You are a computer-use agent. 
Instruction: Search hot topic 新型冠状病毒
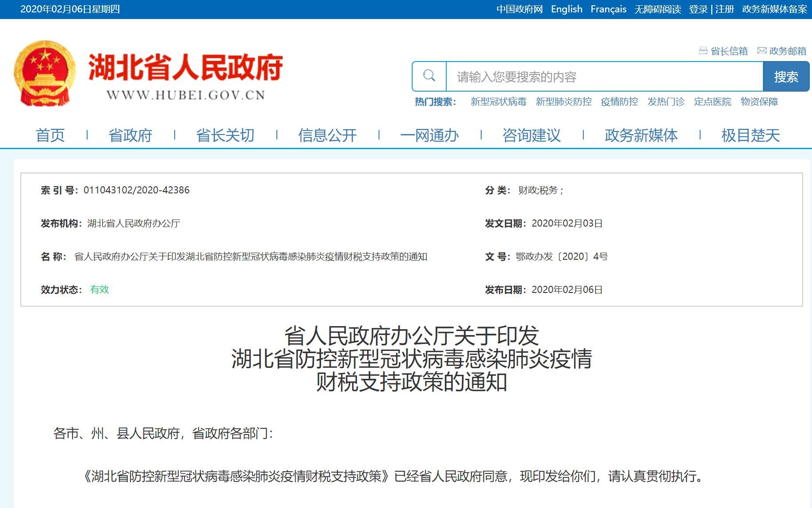[x=498, y=102]
